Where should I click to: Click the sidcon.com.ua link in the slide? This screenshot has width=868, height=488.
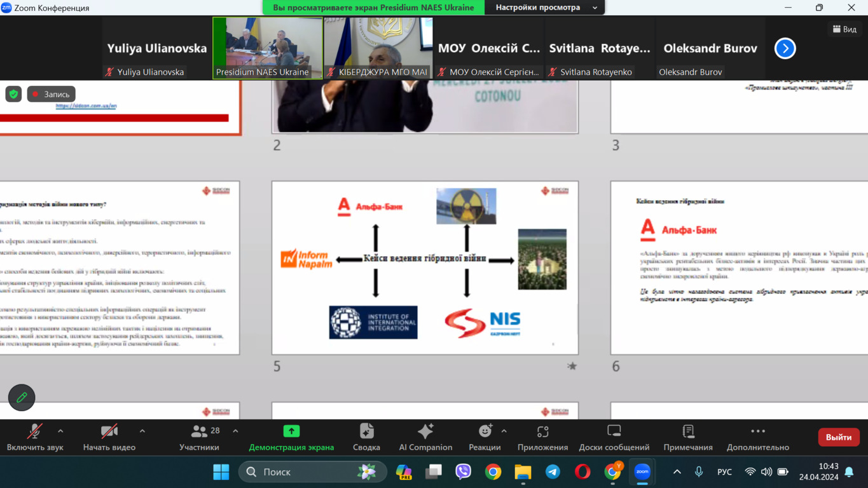coord(86,106)
